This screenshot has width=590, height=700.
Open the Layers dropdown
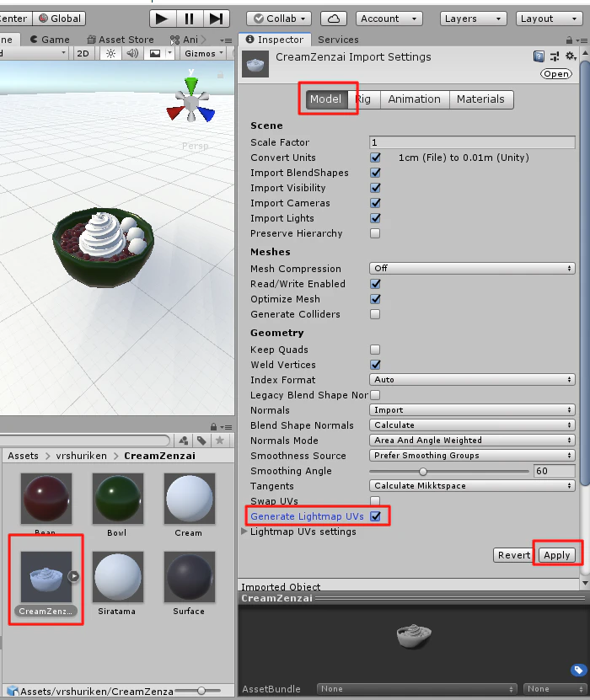(474, 19)
